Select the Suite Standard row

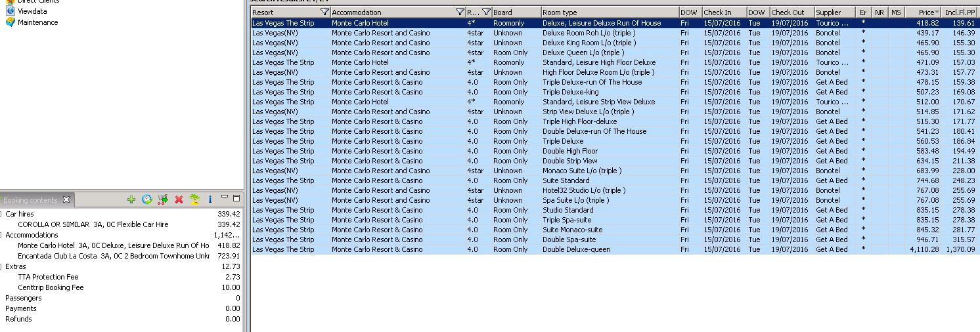click(615, 180)
